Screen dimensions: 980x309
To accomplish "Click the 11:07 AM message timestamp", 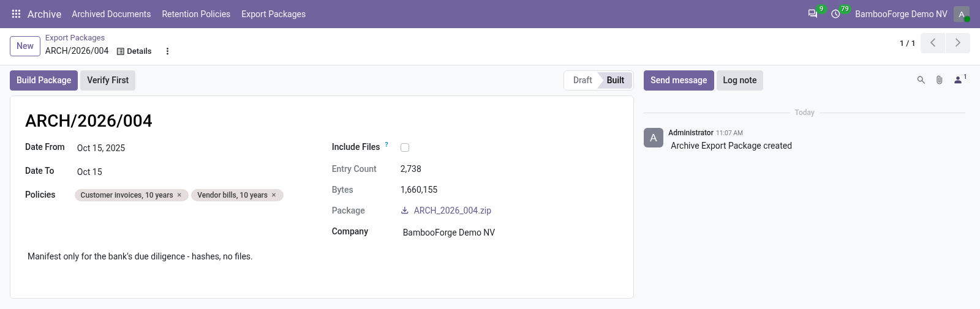I will tap(729, 133).
